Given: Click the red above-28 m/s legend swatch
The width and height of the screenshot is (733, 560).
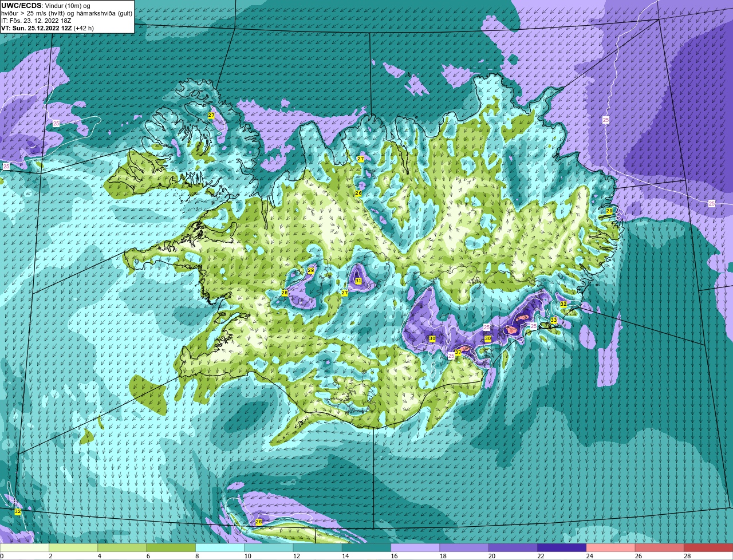Looking at the screenshot, I should [708, 547].
